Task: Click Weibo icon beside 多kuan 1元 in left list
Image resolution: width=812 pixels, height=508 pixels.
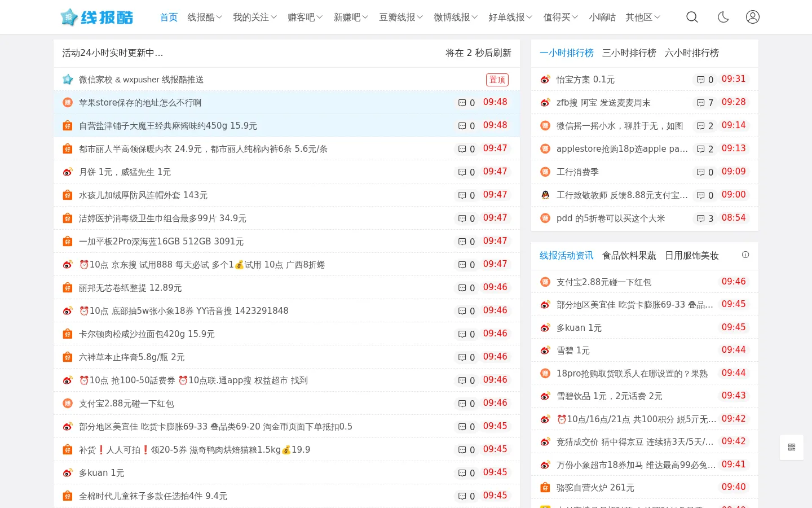Action: (68, 473)
